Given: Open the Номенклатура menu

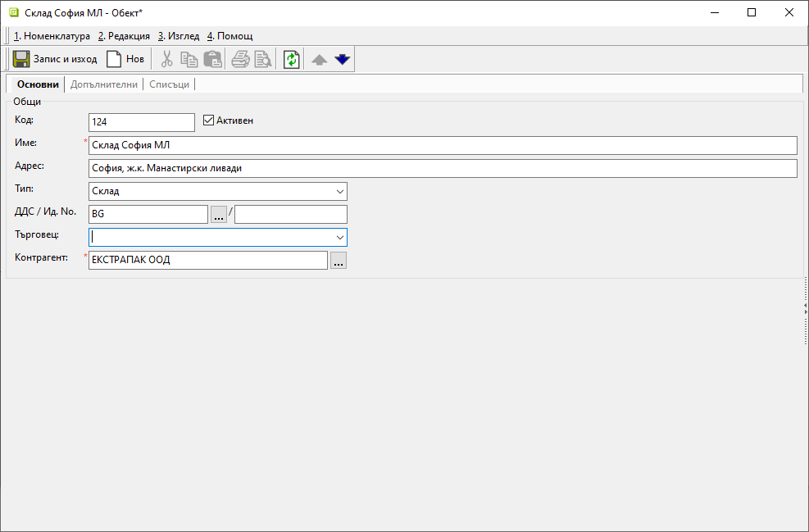Looking at the screenshot, I should pyautogui.click(x=52, y=36).
